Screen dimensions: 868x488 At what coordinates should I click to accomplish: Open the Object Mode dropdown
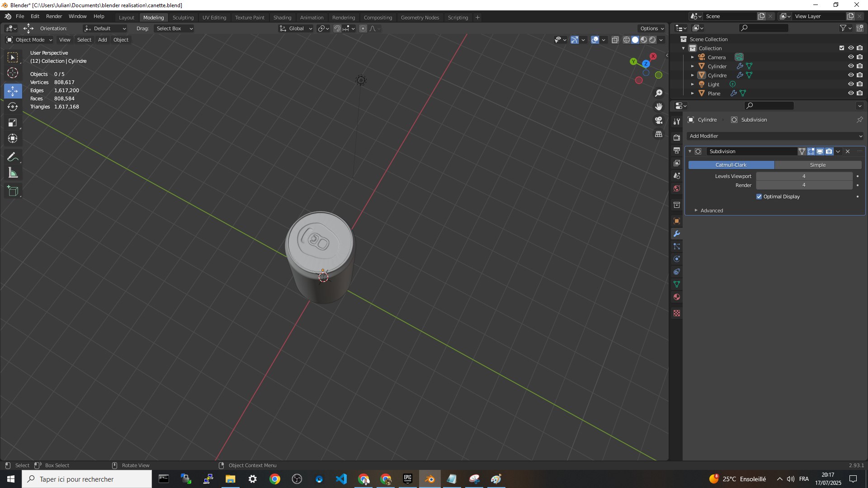point(29,40)
